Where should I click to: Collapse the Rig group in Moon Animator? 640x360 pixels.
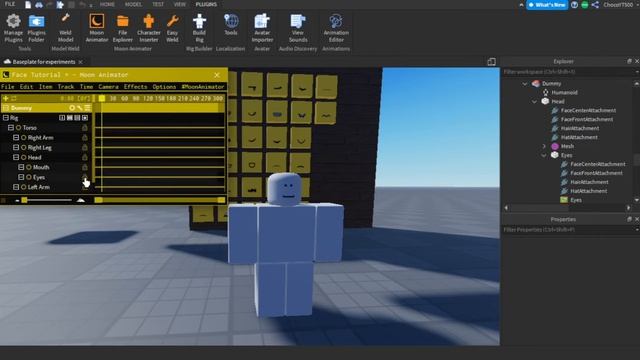(6, 118)
